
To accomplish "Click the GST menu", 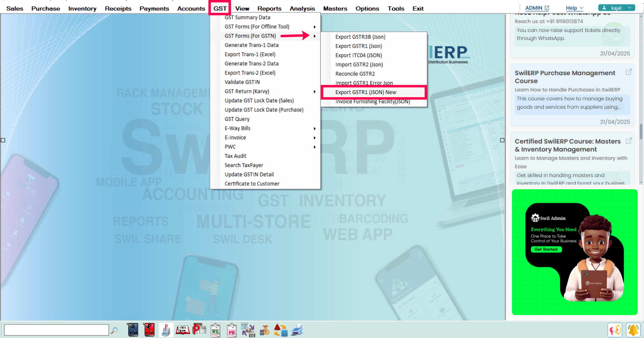I will point(220,8).
